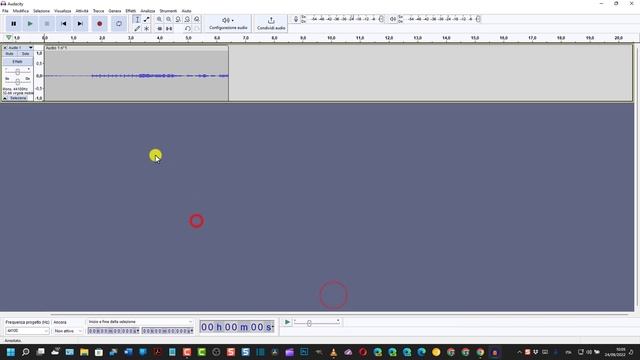Click the selection end time field

167,331
